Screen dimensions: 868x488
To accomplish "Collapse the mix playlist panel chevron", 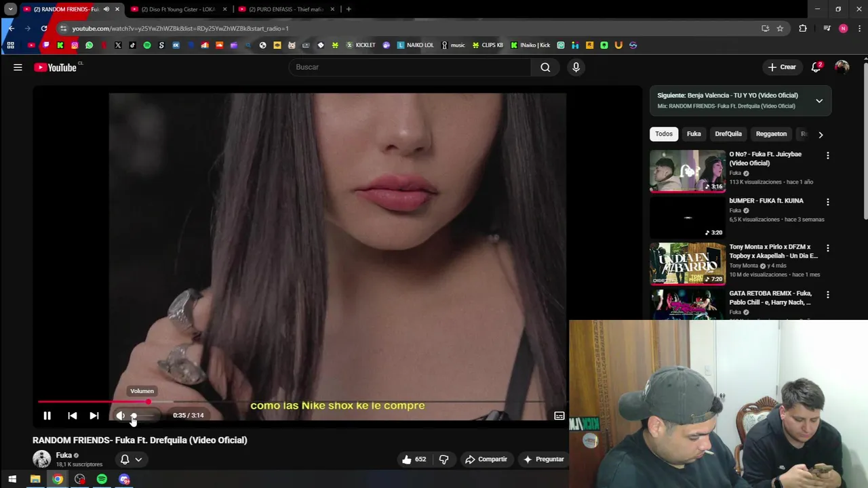I will point(819,101).
